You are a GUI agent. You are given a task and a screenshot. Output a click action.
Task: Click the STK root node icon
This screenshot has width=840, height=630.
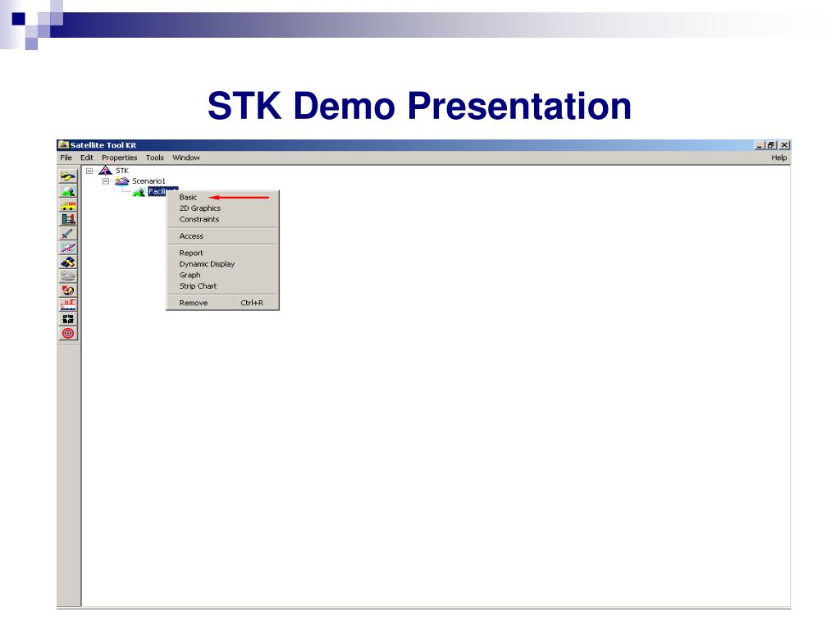coord(106,171)
